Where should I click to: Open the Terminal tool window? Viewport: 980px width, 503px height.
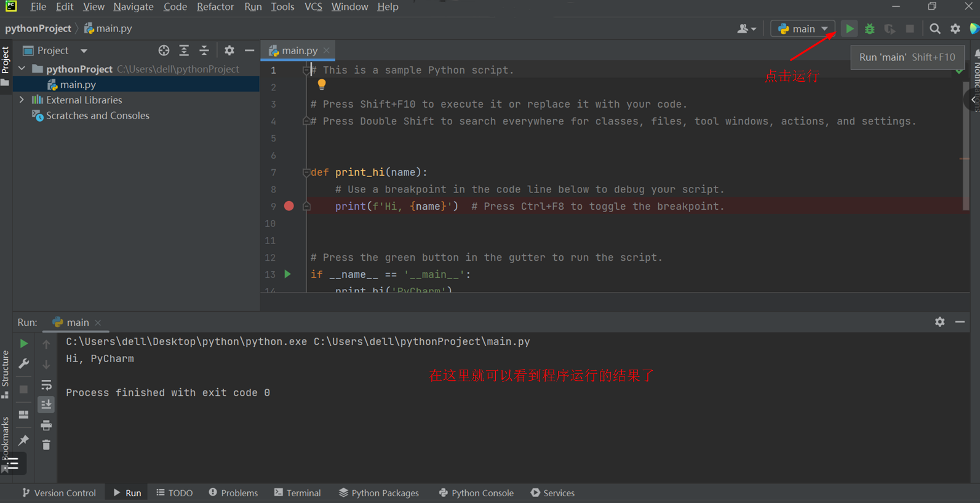coord(298,493)
